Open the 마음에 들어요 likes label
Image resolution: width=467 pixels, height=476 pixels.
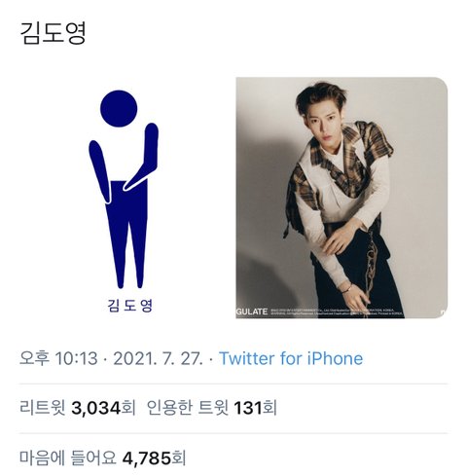(68, 458)
